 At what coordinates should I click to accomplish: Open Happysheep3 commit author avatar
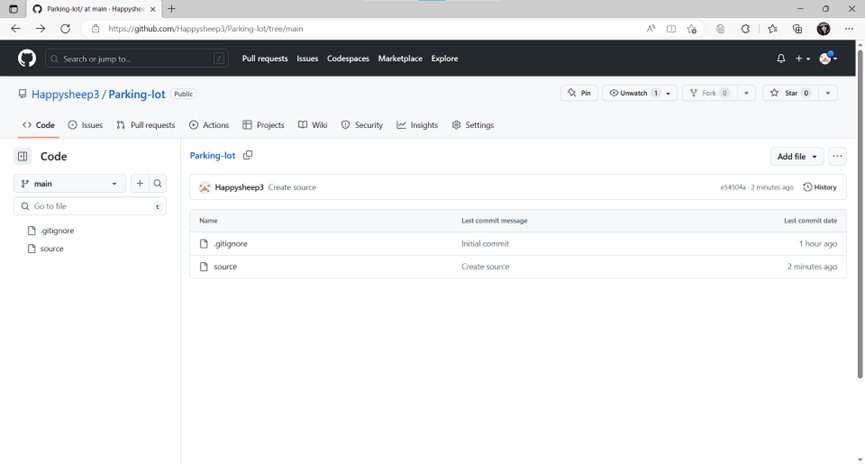[x=205, y=188]
